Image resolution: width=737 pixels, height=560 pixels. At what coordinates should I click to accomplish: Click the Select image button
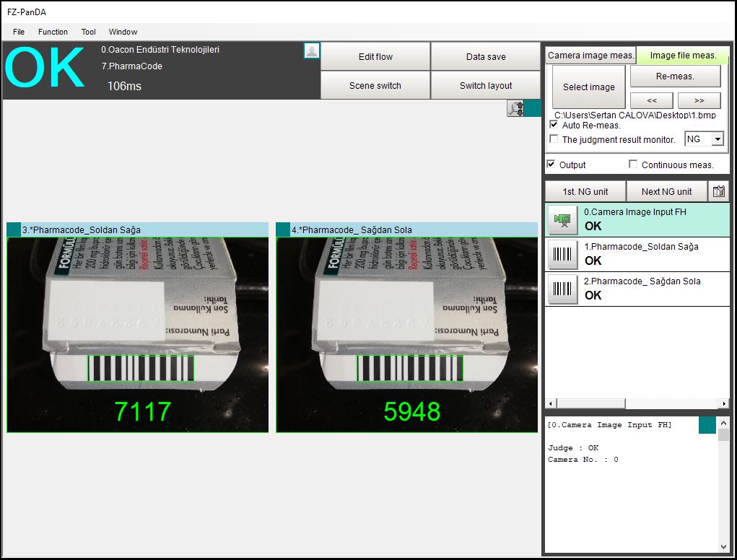click(x=588, y=87)
